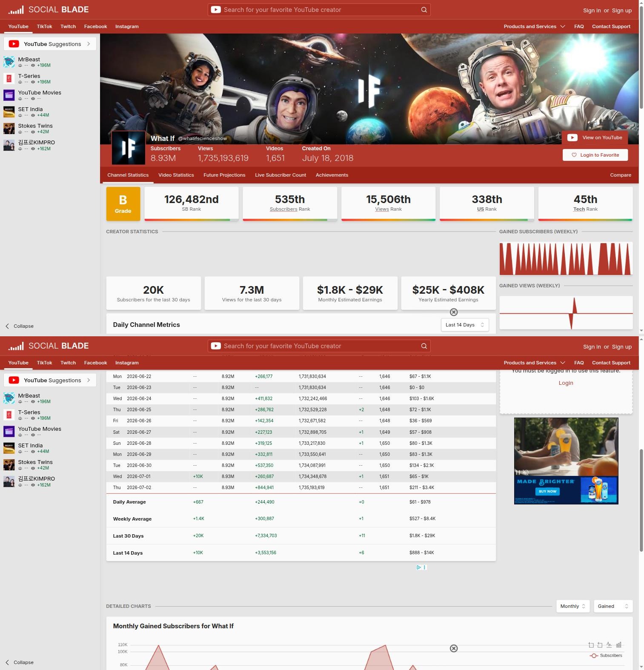Click mute icon on beer advertisement video
Viewport: 644px width, 670px height.
click(x=526, y=472)
